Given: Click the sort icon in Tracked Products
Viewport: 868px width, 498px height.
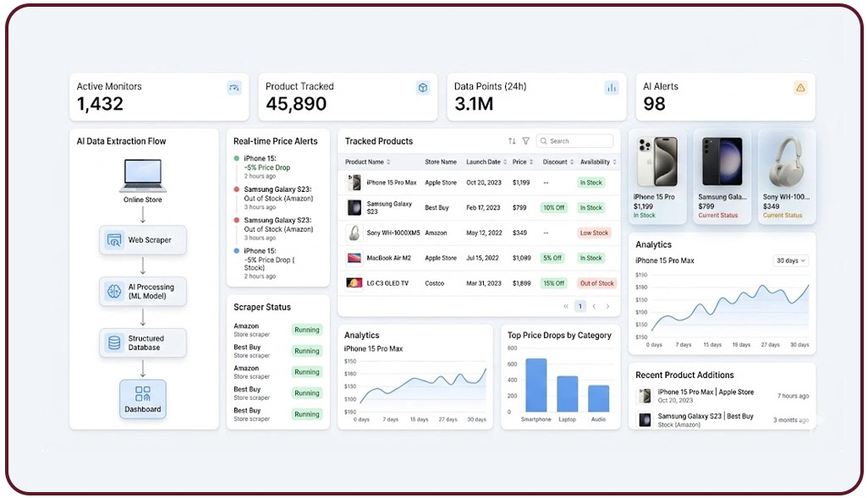Looking at the screenshot, I should [x=512, y=141].
